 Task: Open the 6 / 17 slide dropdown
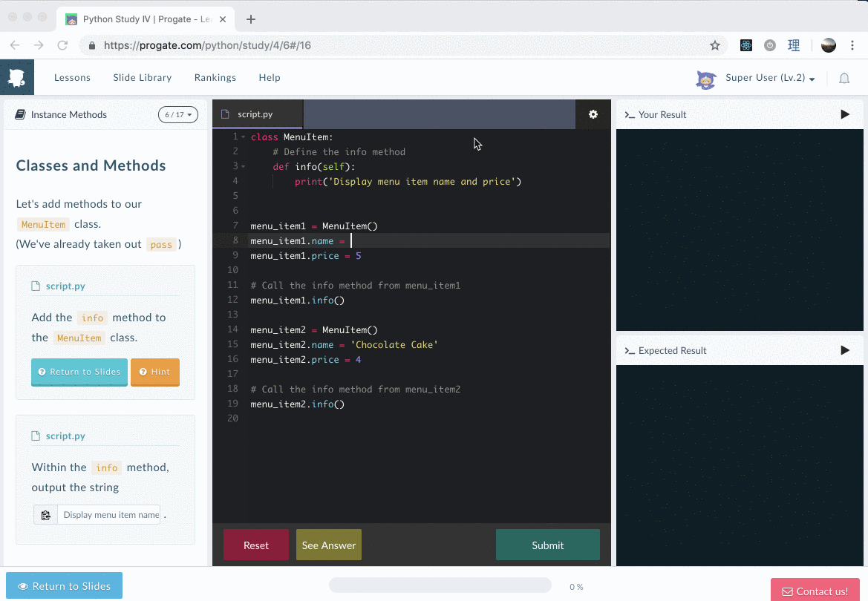[x=177, y=114]
